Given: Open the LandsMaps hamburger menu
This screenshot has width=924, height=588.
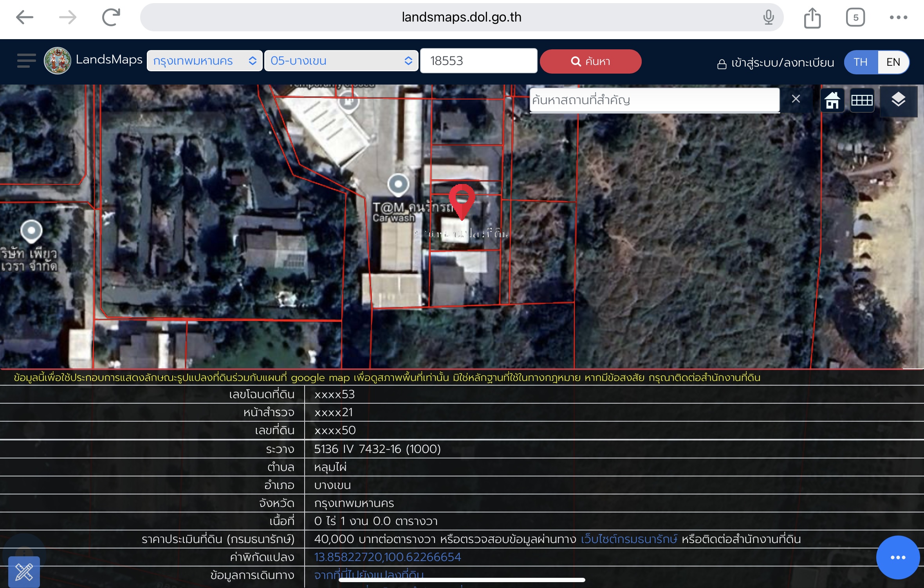Looking at the screenshot, I should 26,61.
